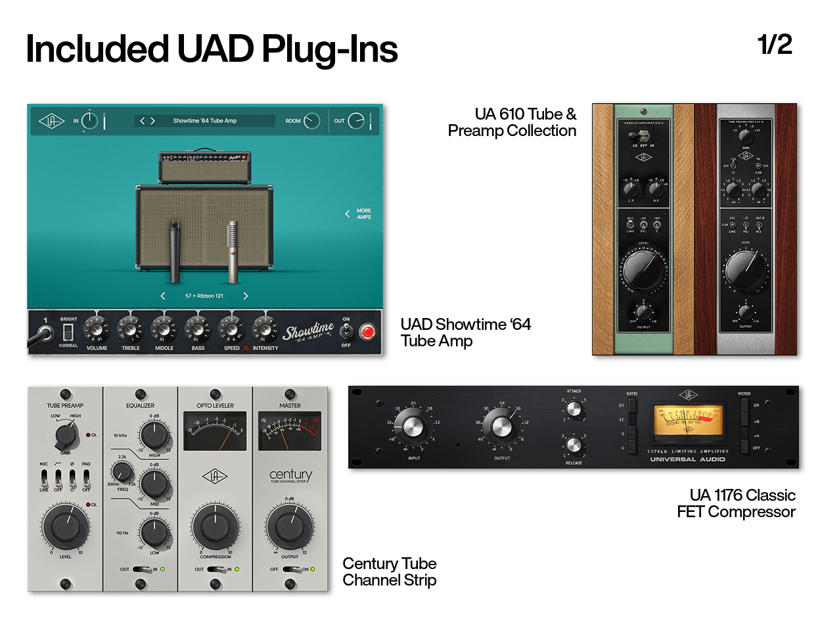Go to next preset in Showtime preset bar
The image size is (820, 644).
coord(152,121)
